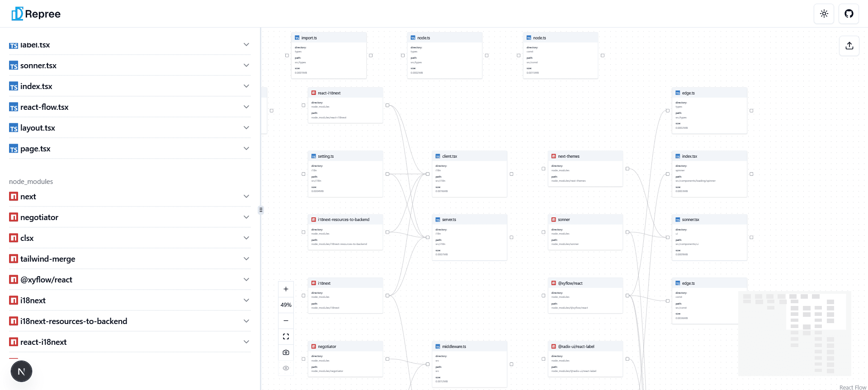Toggle the light/dark theme sun button
The image size is (868, 390).
[824, 14]
